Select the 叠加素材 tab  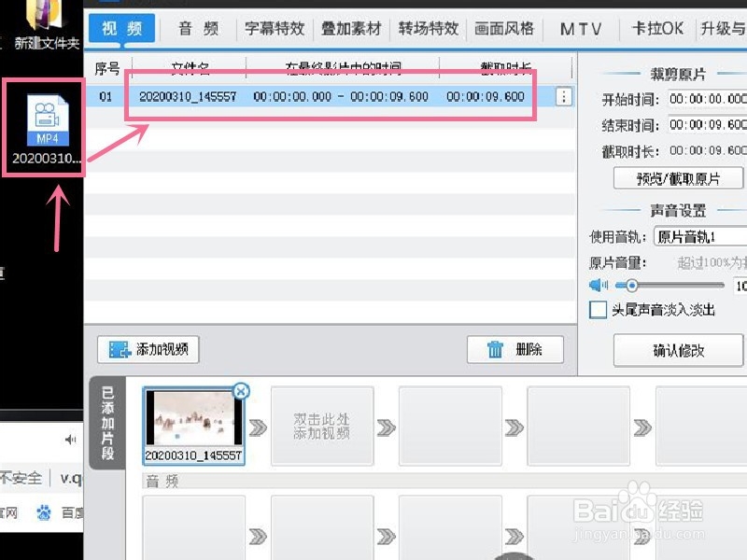coord(351,29)
